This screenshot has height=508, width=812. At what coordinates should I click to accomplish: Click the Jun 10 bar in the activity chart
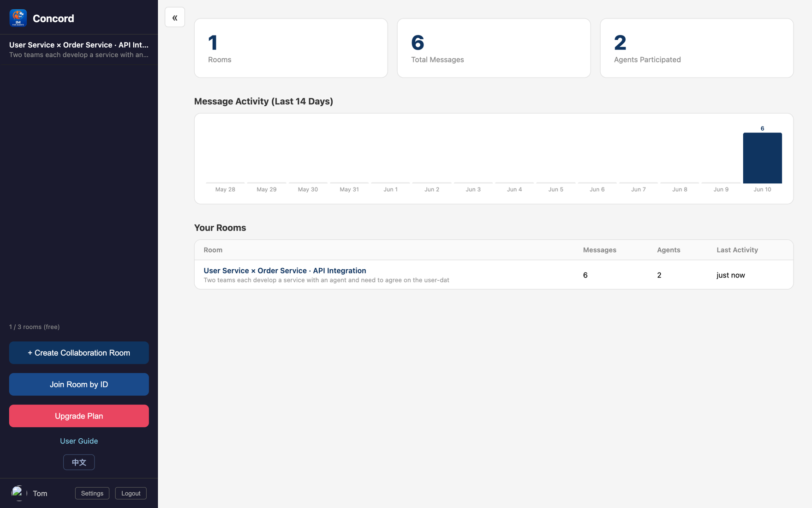coord(762,158)
